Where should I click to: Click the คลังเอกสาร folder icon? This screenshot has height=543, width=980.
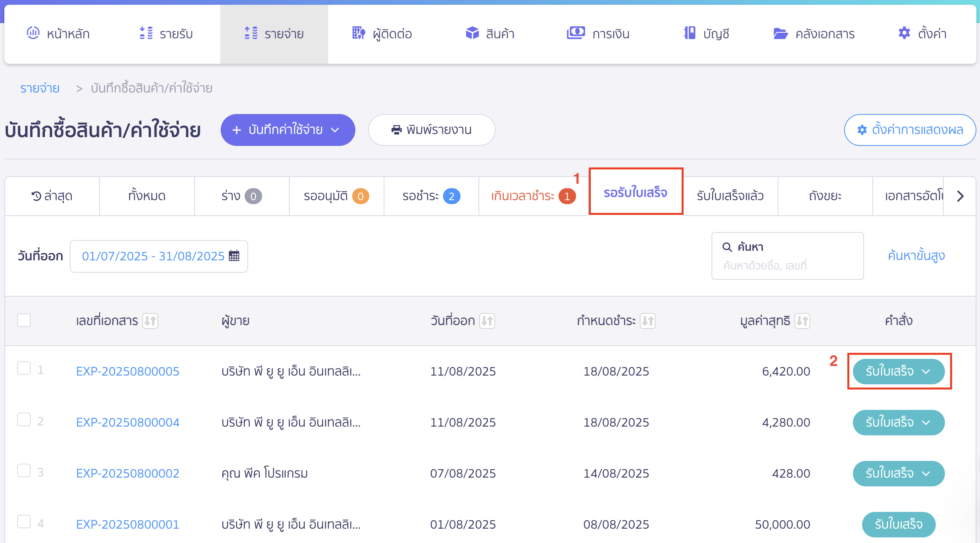pos(781,33)
